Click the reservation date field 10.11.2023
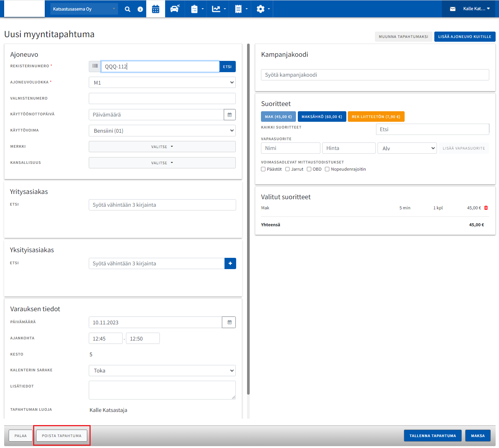Screen dimensions: 499x448 point(155,322)
